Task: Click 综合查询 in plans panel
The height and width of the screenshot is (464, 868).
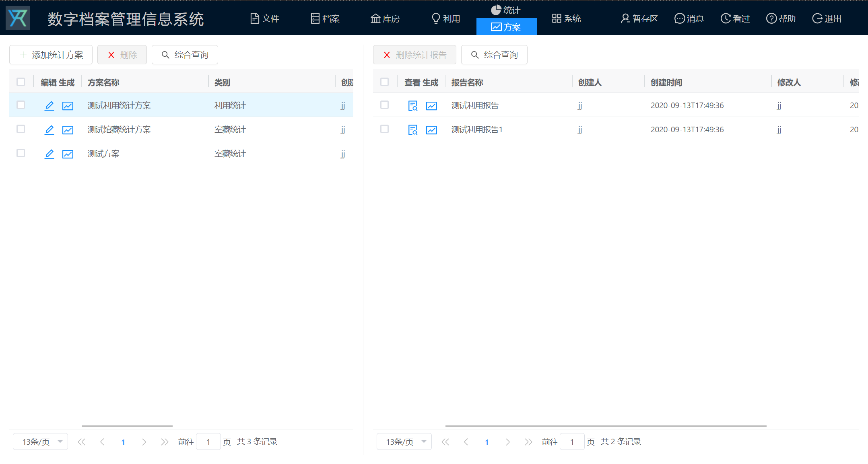Action: pos(185,55)
